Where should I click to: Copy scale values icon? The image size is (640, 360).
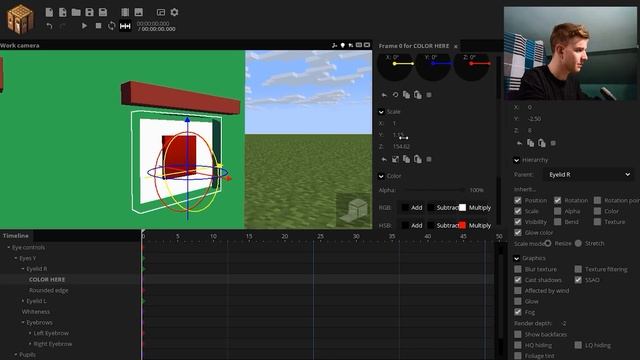(x=407, y=159)
